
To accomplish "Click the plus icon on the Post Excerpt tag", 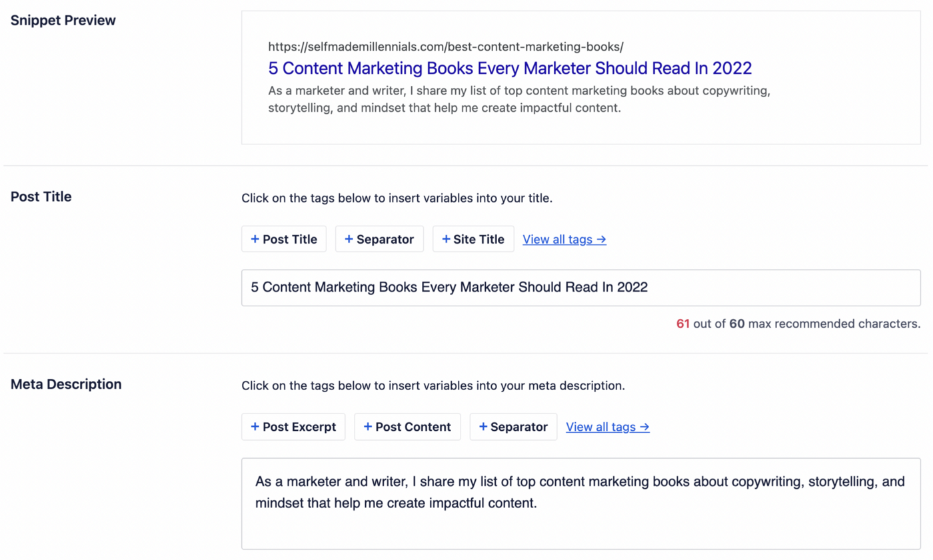I will click(255, 427).
